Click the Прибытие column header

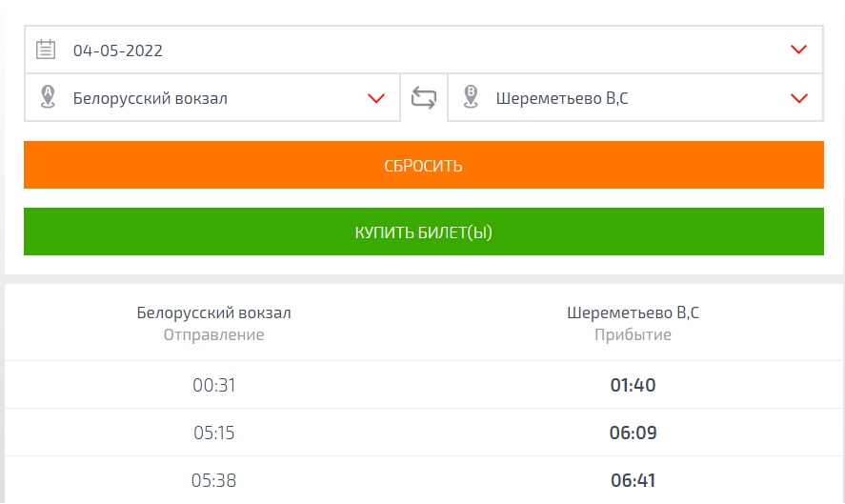click(633, 335)
